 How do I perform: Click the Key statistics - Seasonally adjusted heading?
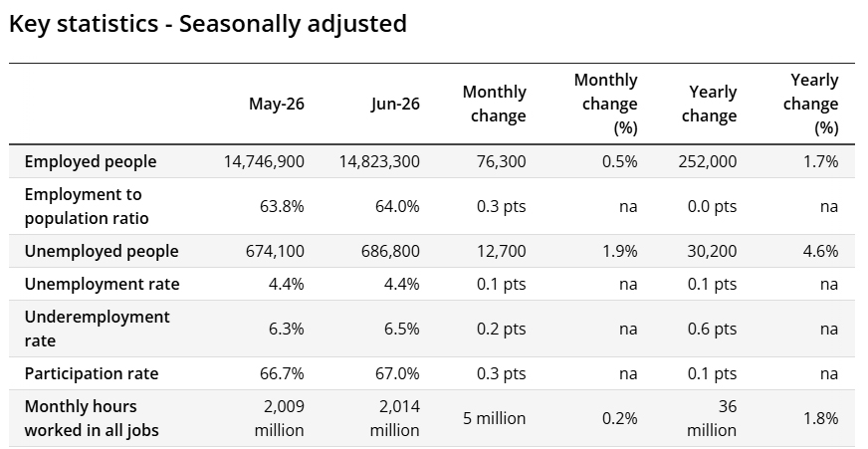point(208,24)
